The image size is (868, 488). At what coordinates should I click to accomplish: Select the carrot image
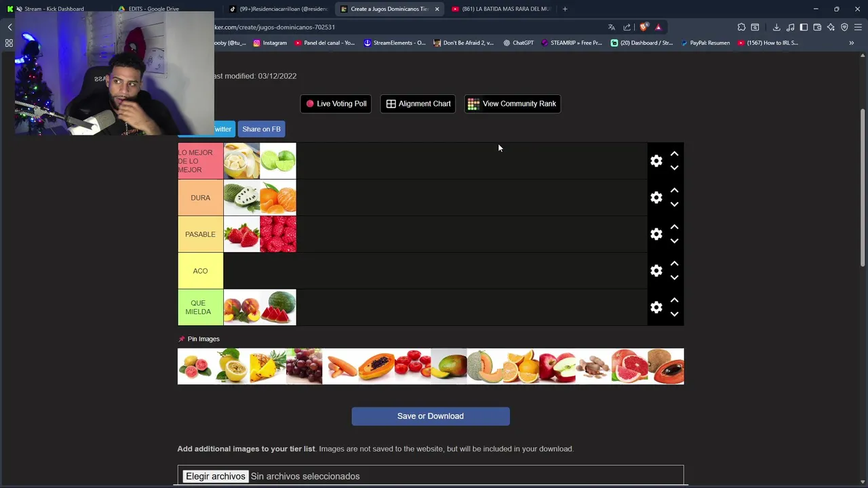point(340,366)
